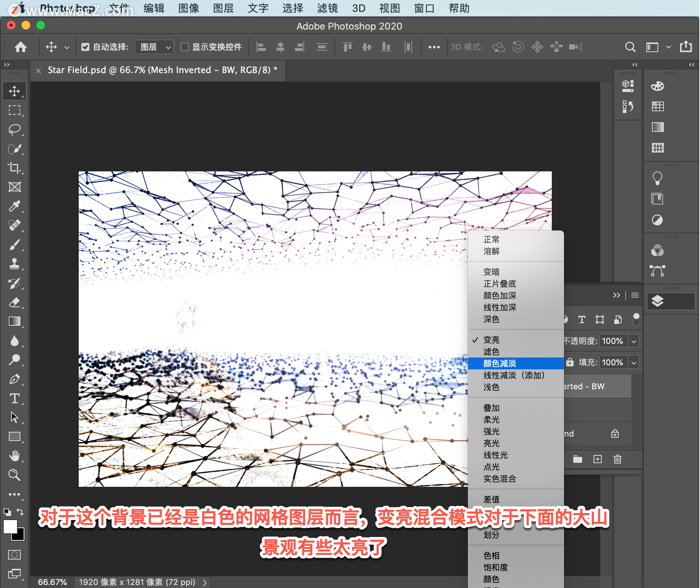Choose 颜色减淡 blend mode
The height and width of the screenshot is (588, 700).
click(500, 363)
